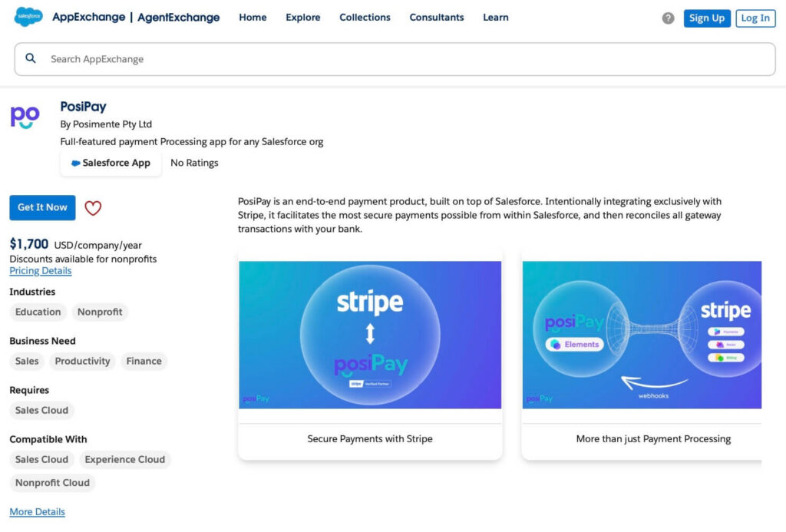Screen dimensions: 786x532
Task: Click the PosiPay app title
Action: tap(83, 107)
